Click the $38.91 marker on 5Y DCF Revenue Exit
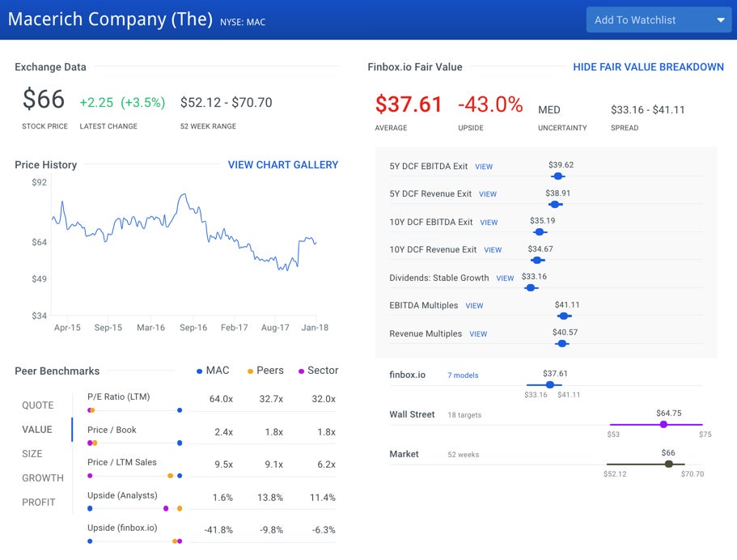 pyautogui.click(x=555, y=204)
